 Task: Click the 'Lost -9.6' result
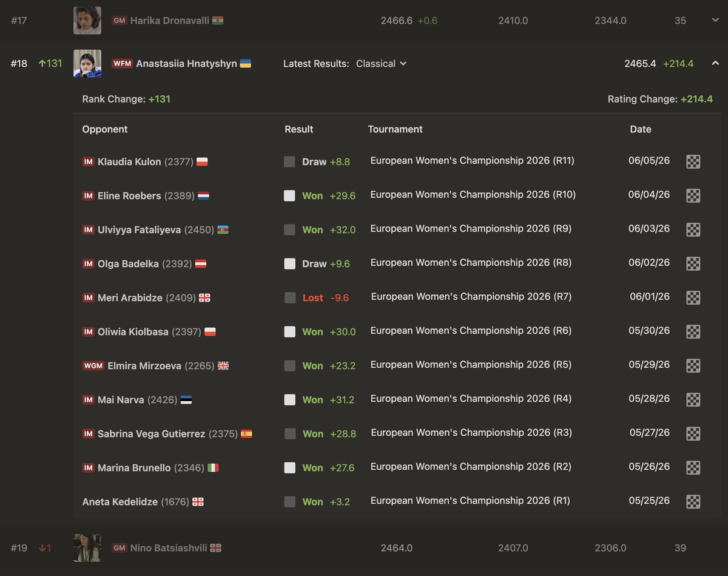[326, 298]
